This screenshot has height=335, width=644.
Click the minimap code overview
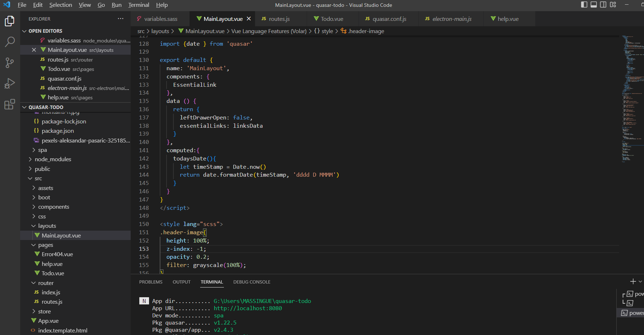click(630, 97)
